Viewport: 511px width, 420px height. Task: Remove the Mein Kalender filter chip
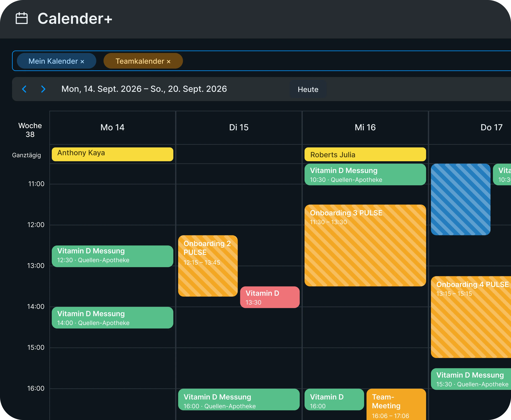[x=82, y=61]
